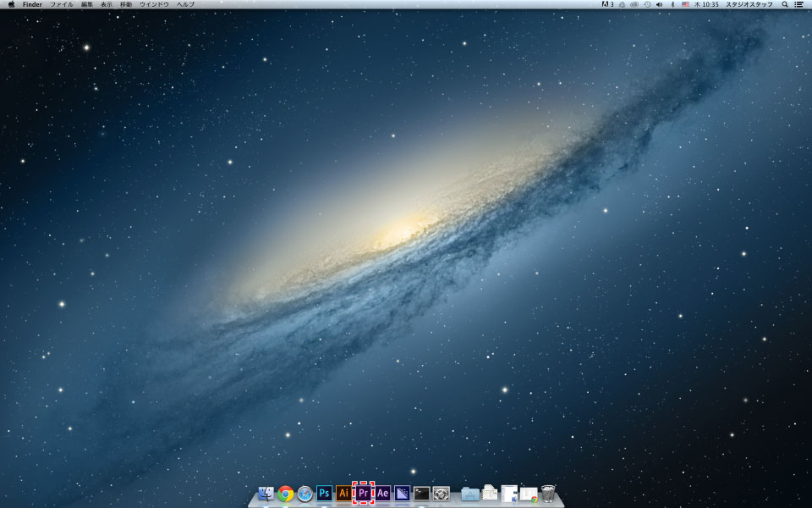Open the input source flag menu
The width and height of the screenshot is (812, 508).
(x=685, y=4)
